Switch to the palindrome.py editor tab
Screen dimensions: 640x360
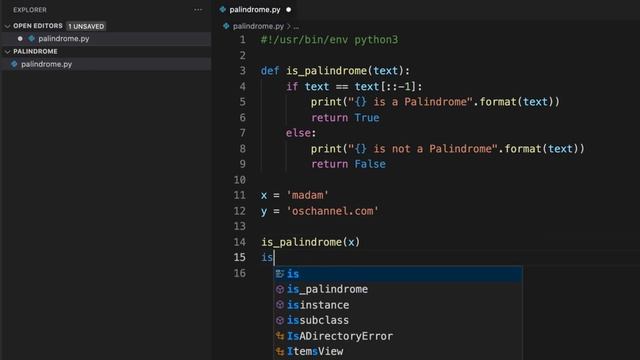(x=255, y=9)
